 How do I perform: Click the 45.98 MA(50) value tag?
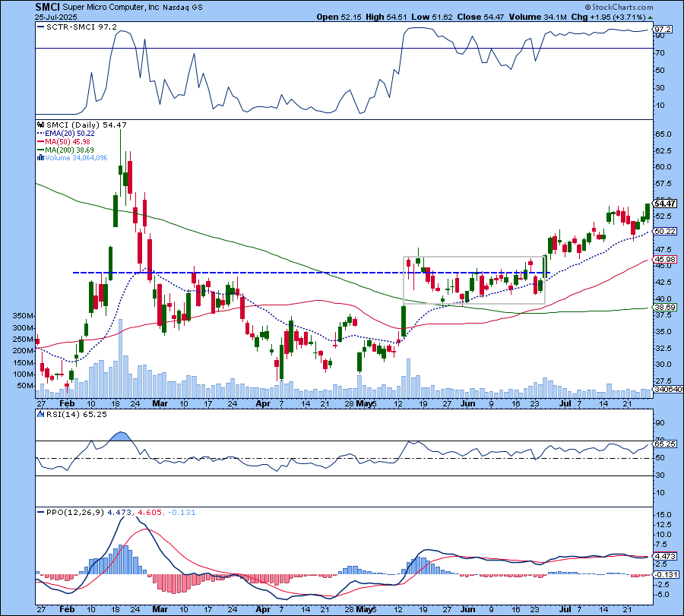point(664,260)
